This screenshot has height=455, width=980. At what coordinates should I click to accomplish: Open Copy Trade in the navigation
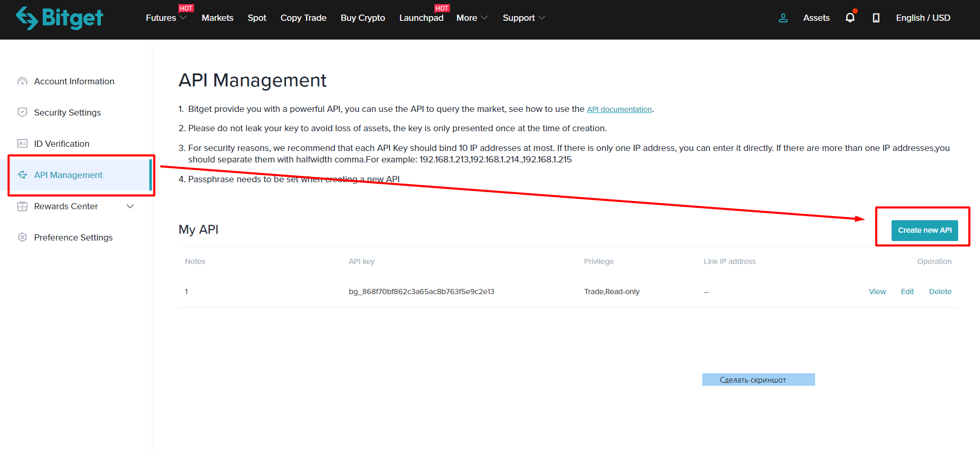tap(303, 18)
